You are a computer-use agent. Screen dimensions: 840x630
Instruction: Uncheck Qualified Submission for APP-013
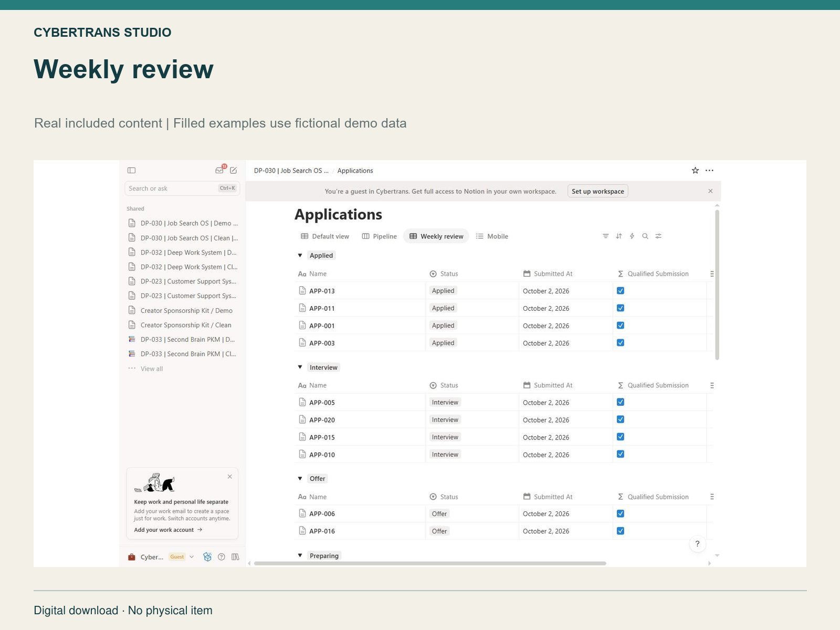(x=621, y=291)
